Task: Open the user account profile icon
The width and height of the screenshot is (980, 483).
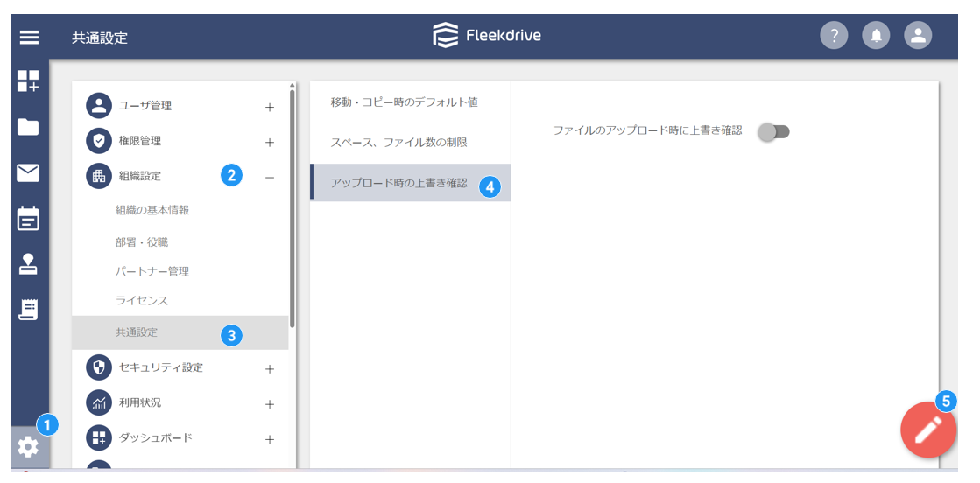Action: [918, 36]
